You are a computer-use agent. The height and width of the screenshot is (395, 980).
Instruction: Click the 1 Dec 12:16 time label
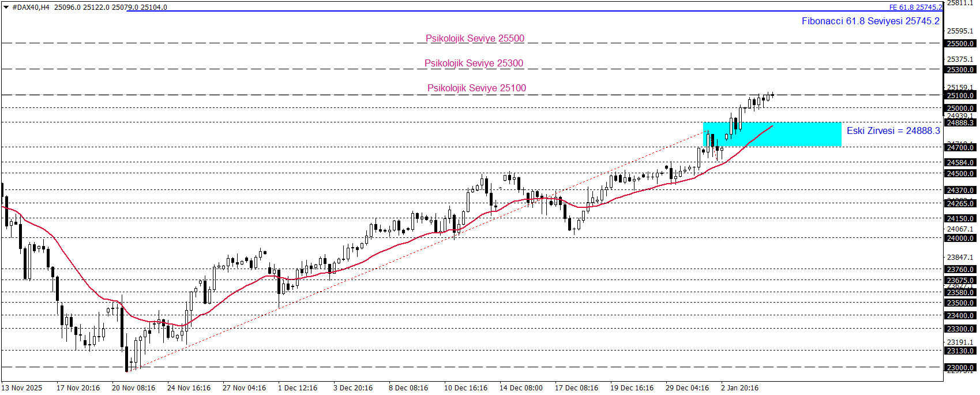(298, 387)
